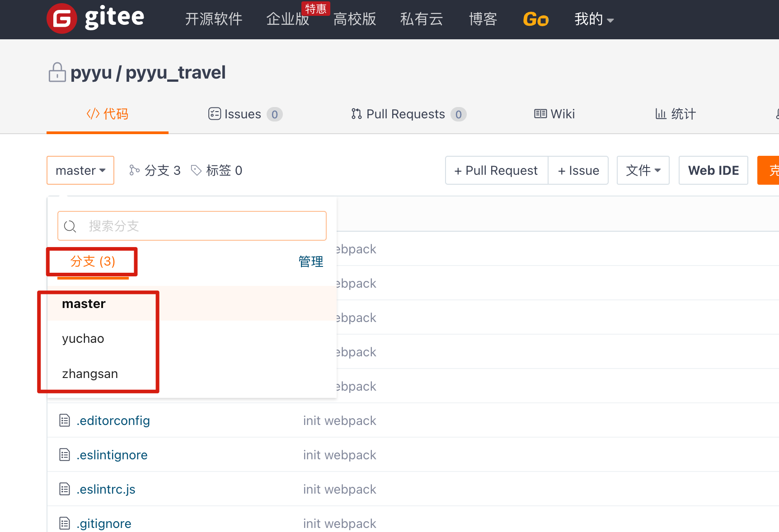Image resolution: width=779 pixels, height=532 pixels.
Task: Switch to the Pull Requests tab
Action: [x=408, y=114]
